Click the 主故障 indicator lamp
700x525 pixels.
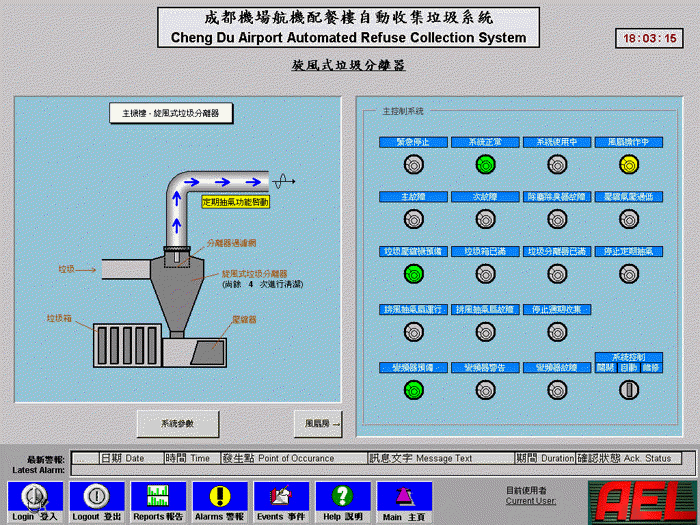(x=413, y=218)
